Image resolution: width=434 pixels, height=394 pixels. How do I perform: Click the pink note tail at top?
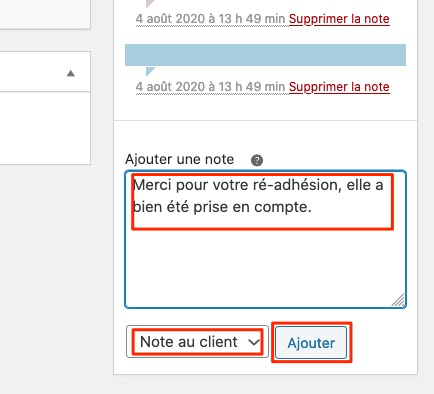click(x=150, y=3)
